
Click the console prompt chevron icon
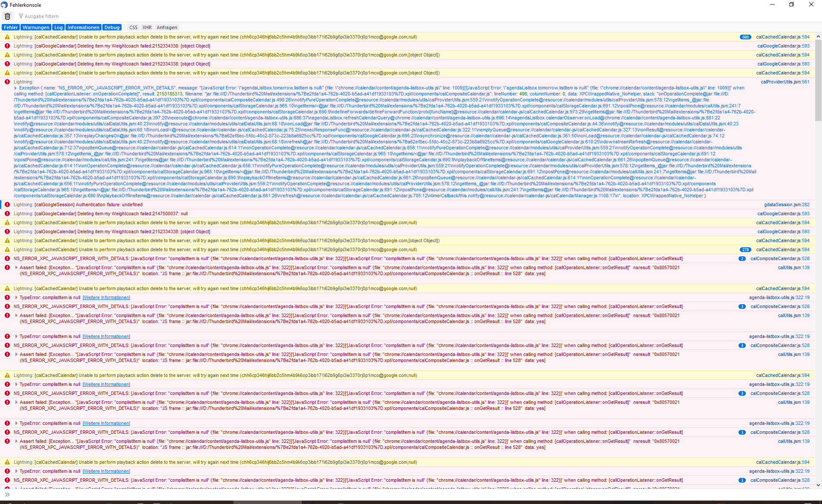pyautogui.click(x=7, y=495)
